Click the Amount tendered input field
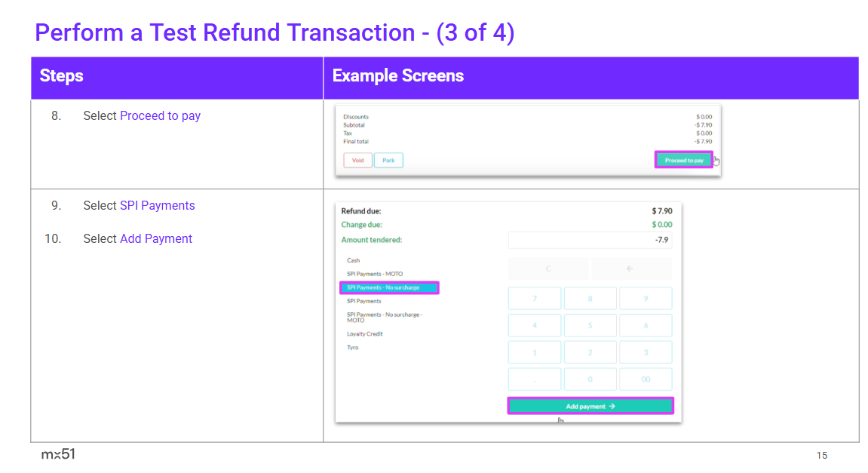Image resolution: width=868 pixels, height=473 pixels. (590, 240)
